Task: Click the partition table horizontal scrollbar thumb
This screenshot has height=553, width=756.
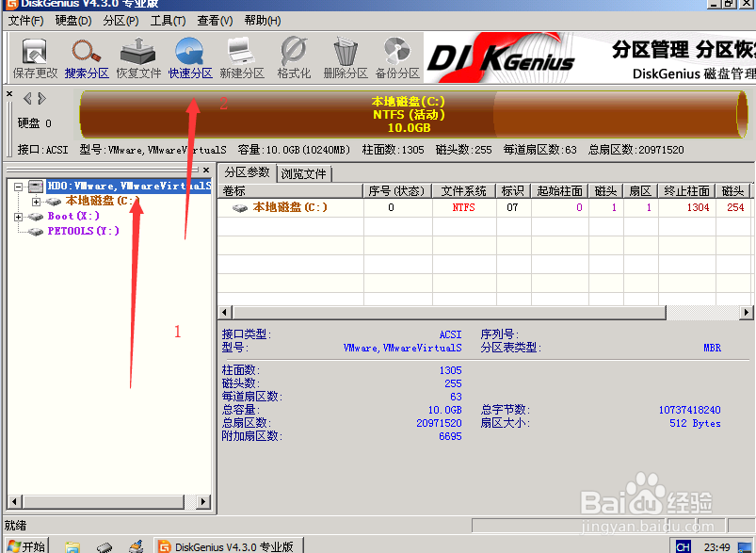Action: tap(449, 312)
